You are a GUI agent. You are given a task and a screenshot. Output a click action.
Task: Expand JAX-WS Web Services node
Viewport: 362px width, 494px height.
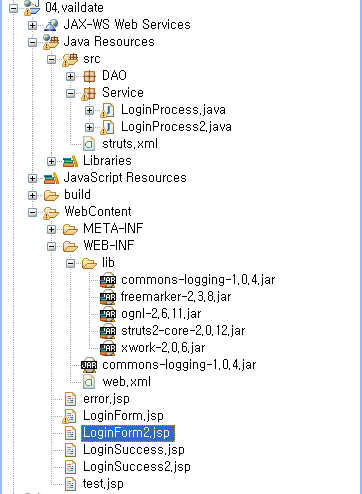32,25
